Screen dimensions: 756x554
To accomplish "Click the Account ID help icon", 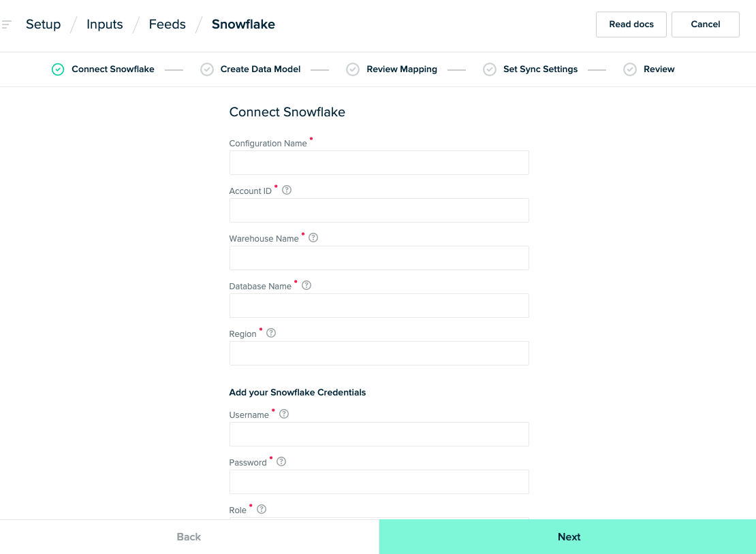I will click(x=287, y=191).
